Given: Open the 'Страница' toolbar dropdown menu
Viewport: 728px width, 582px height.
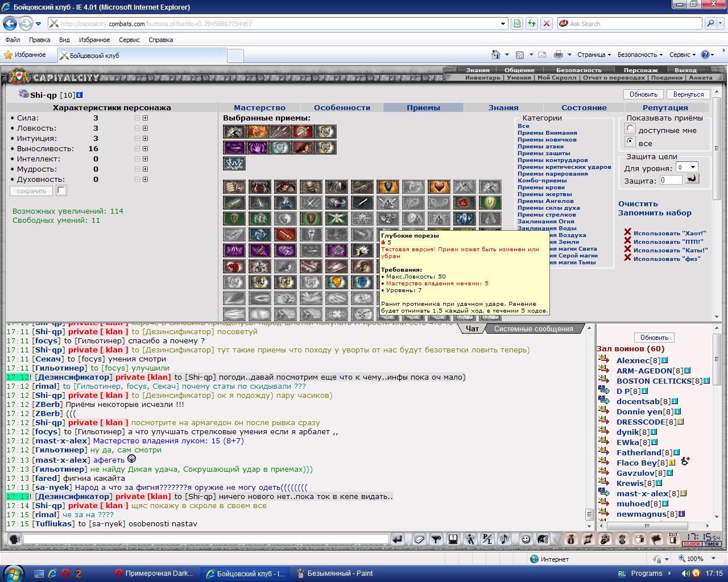Looking at the screenshot, I should (x=594, y=55).
